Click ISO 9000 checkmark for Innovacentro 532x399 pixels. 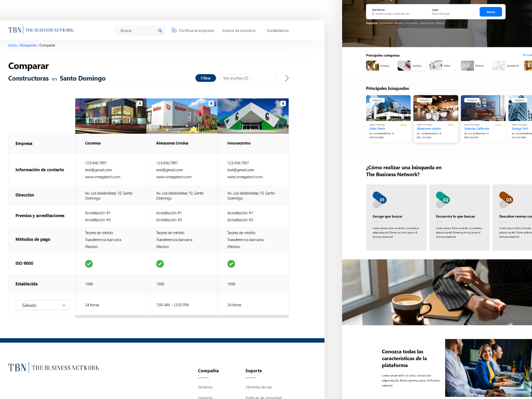pos(231,264)
